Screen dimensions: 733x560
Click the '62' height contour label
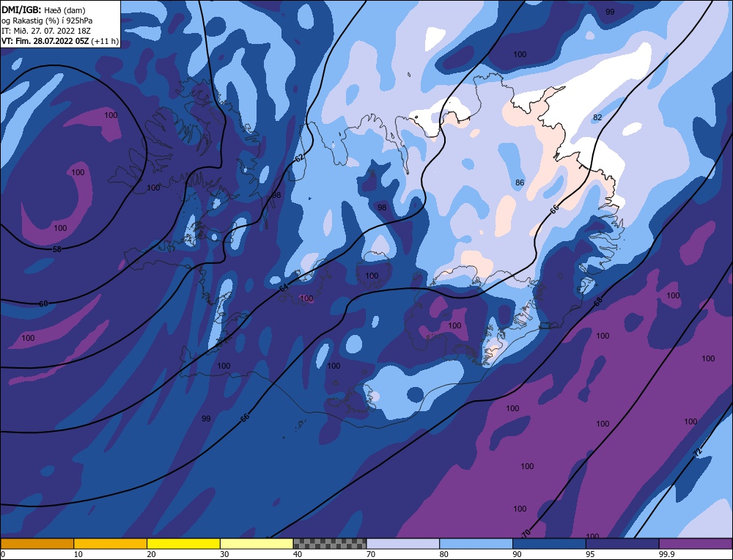pos(300,158)
